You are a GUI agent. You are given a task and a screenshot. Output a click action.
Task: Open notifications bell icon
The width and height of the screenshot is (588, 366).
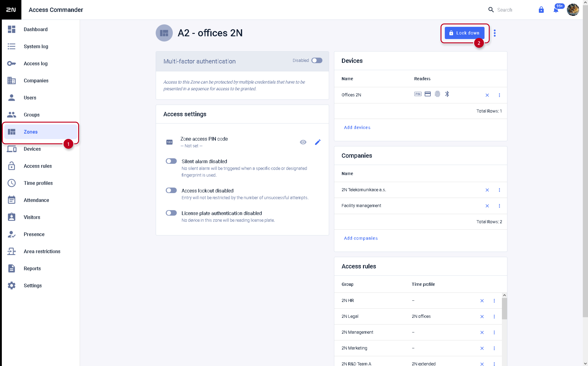(556, 10)
